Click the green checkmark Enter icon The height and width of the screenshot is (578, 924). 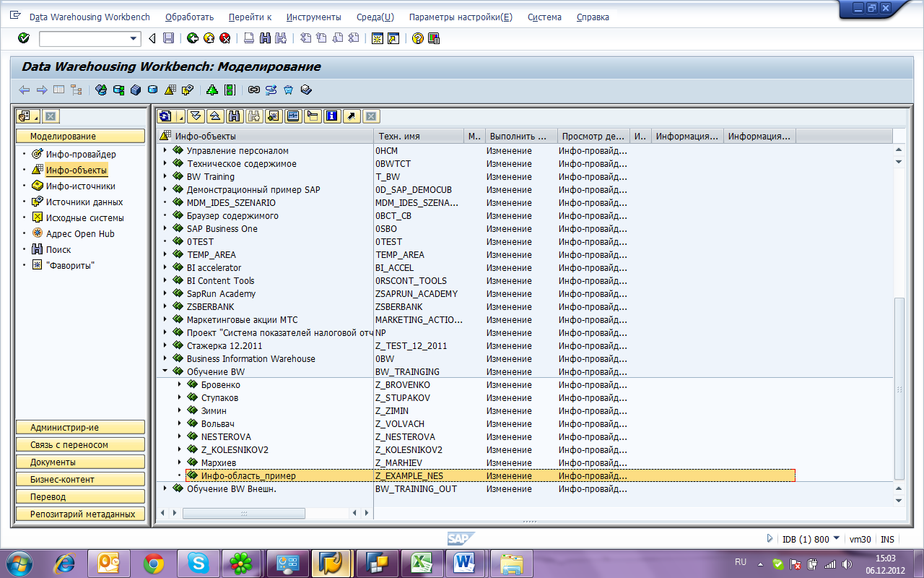(x=24, y=38)
